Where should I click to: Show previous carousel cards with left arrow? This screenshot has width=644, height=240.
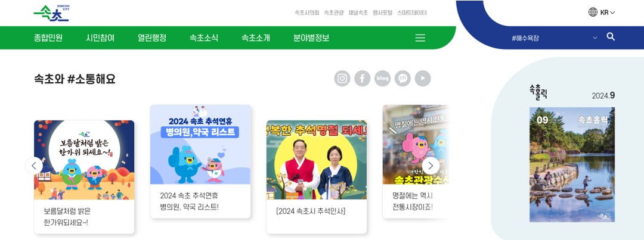pos(33,166)
